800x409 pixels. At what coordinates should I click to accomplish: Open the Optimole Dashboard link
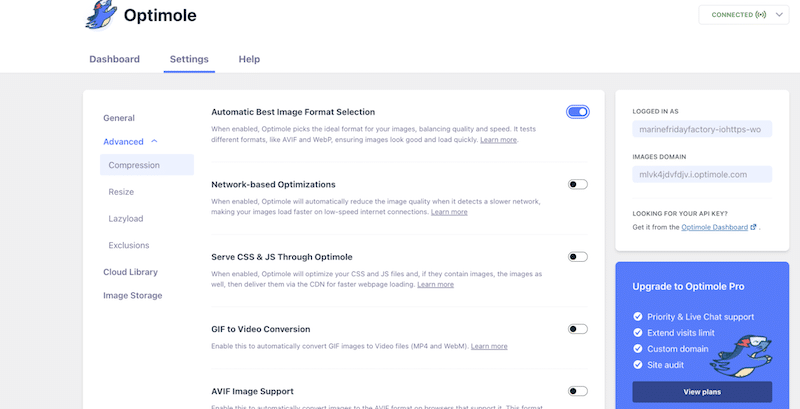tap(714, 228)
